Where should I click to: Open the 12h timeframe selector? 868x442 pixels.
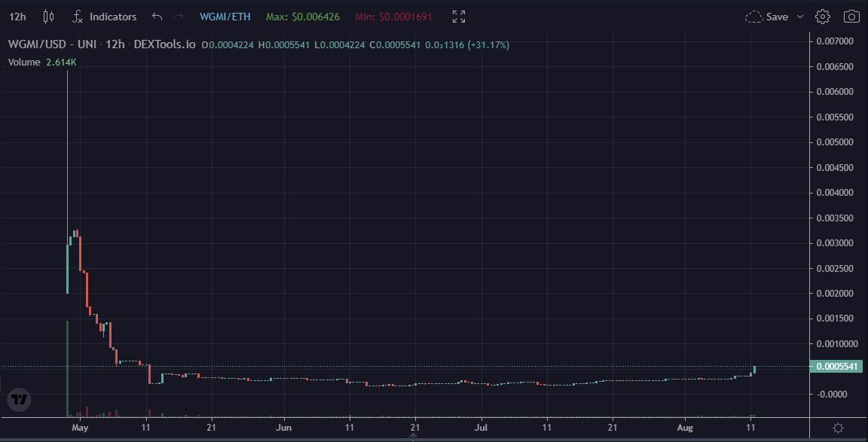pos(18,17)
